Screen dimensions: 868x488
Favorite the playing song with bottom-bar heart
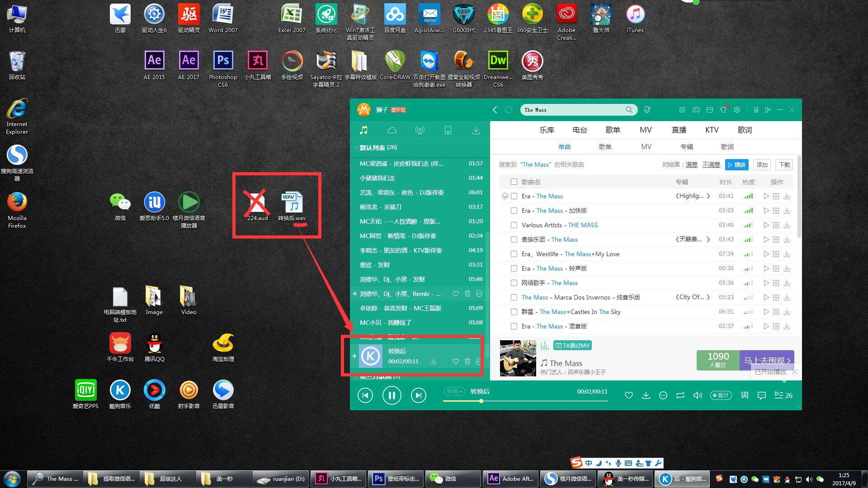(x=628, y=395)
